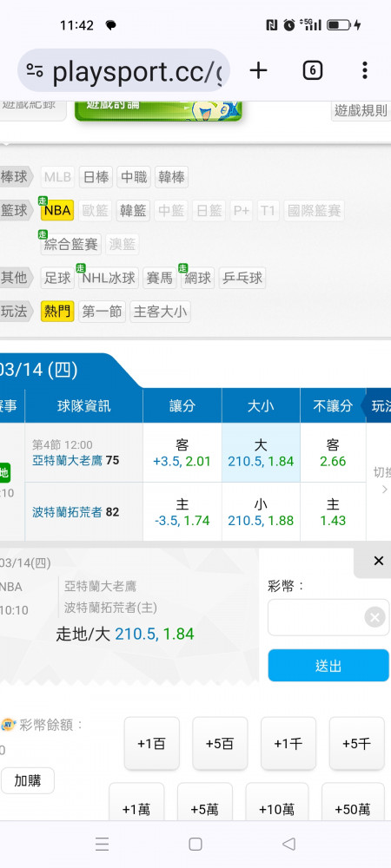
Task: Submit the bet with 送出
Action: coord(328,666)
